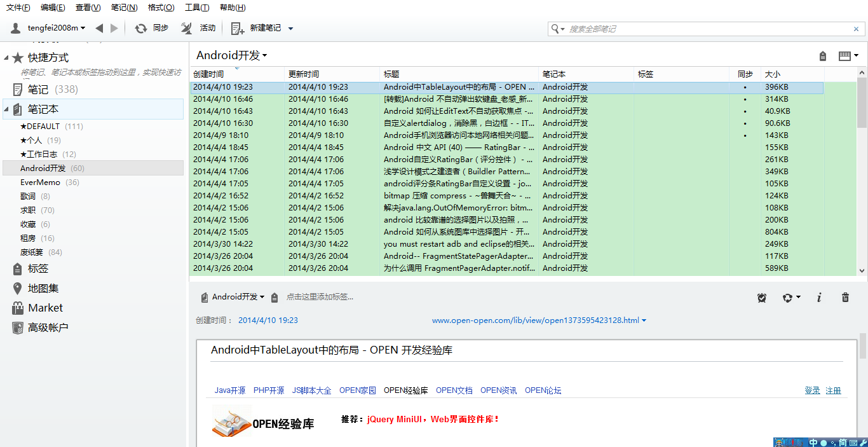This screenshot has height=447, width=868.
Task: Select the 收藏 notebook
Action: click(x=35, y=224)
